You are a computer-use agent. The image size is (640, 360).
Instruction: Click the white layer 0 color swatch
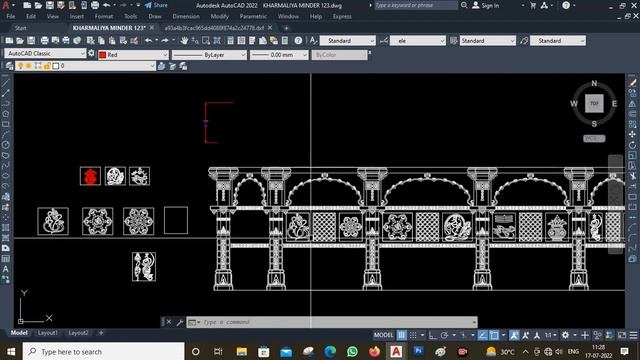point(56,66)
